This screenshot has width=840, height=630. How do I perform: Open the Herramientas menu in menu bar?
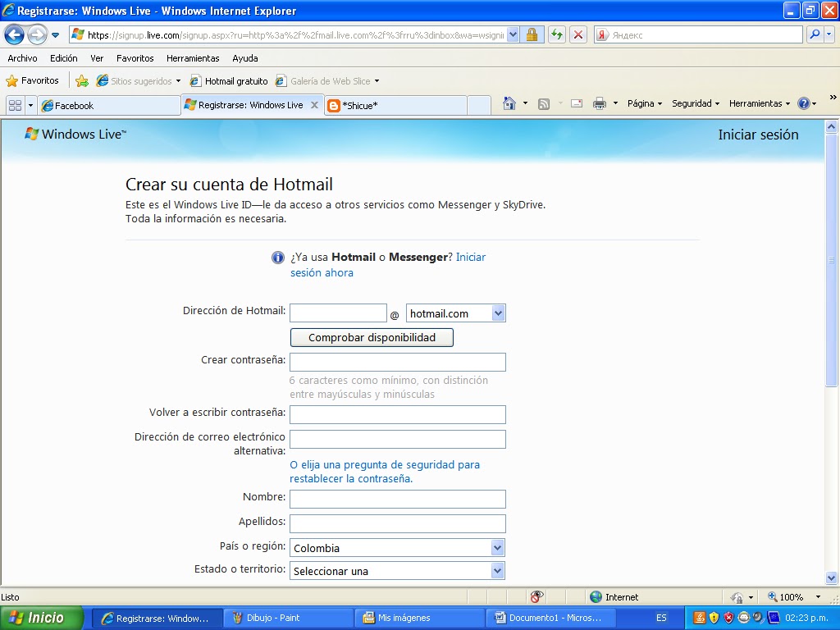tap(193, 58)
